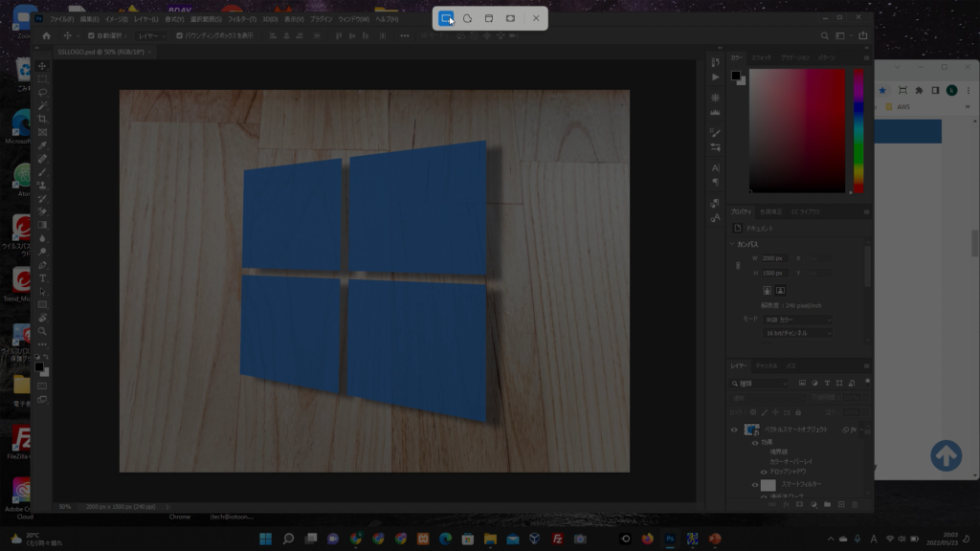Click the Windows Start button
The image size is (980, 551).
click(x=266, y=540)
